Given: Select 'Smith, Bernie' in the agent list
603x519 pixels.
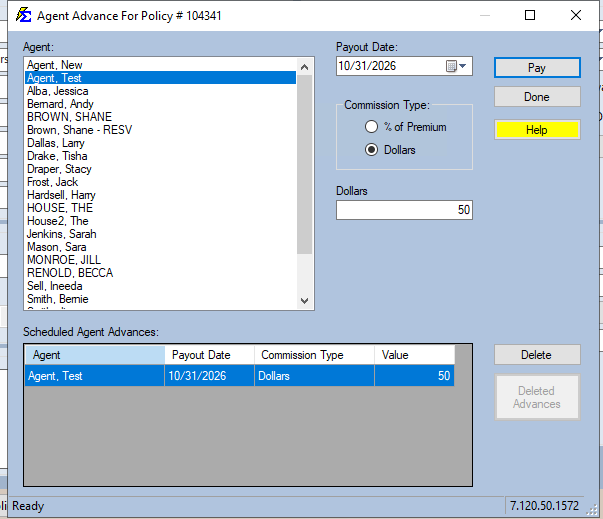Looking at the screenshot, I should pos(160,299).
